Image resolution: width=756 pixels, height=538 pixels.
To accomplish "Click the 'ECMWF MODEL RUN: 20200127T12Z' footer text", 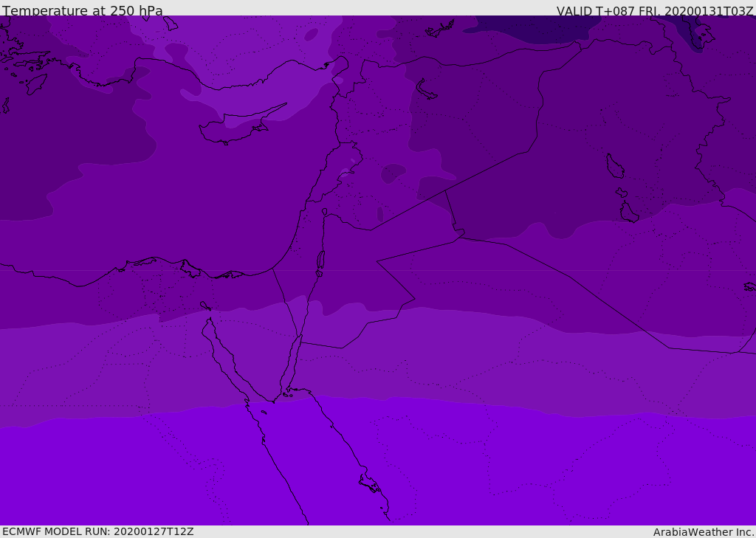I will tap(98, 531).
